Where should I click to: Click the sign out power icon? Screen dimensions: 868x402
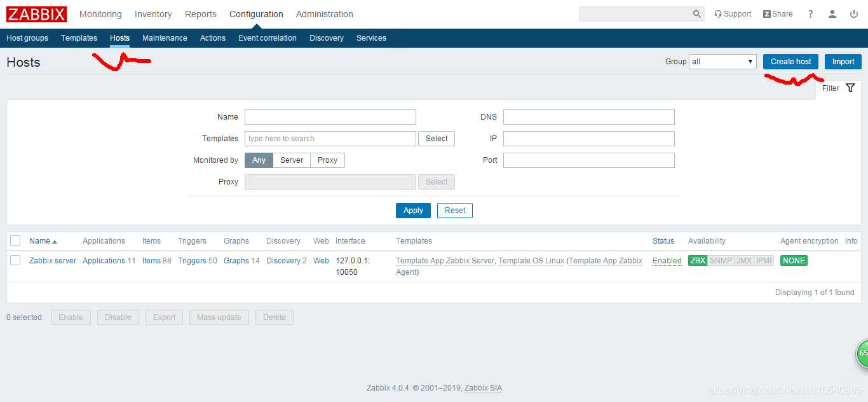853,14
